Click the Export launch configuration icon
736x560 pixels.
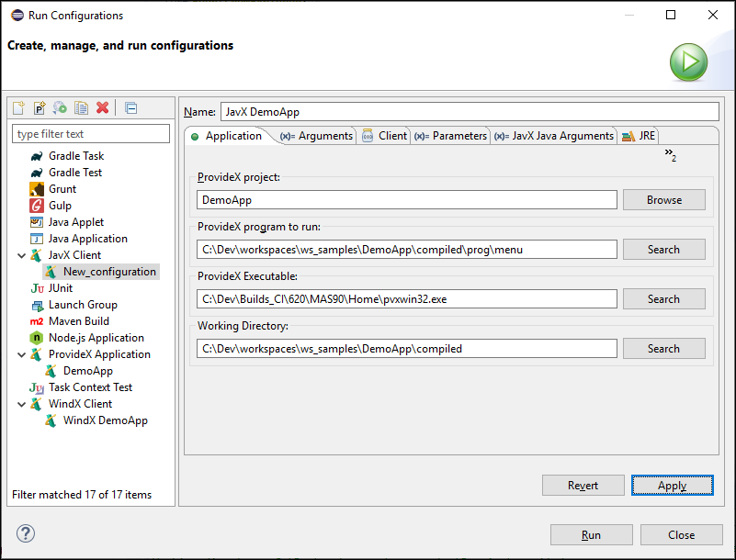tap(60, 108)
